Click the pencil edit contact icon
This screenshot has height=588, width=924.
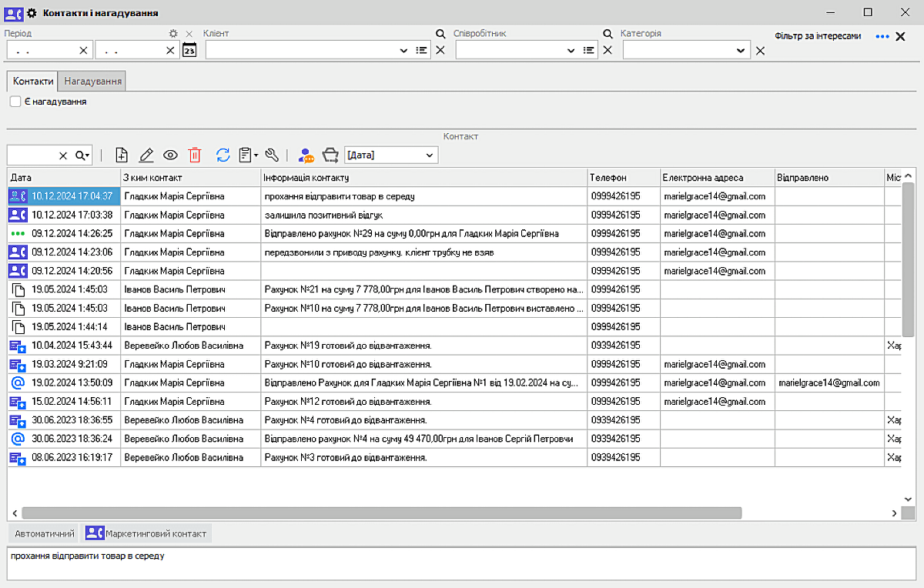pos(146,155)
